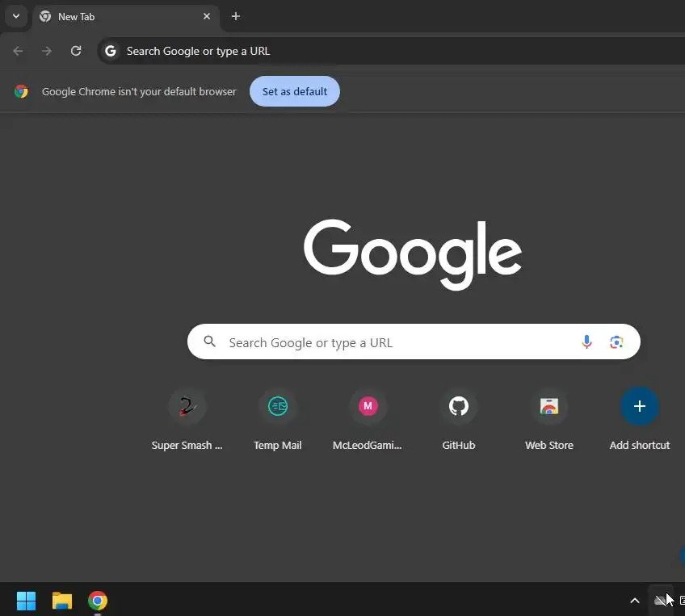This screenshot has width=685, height=616.
Task: Open a new tab with the plus button
Action: pyautogui.click(x=236, y=17)
